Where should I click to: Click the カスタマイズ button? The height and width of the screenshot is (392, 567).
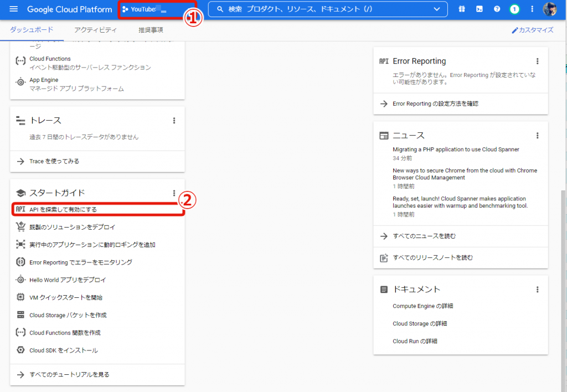tap(532, 30)
